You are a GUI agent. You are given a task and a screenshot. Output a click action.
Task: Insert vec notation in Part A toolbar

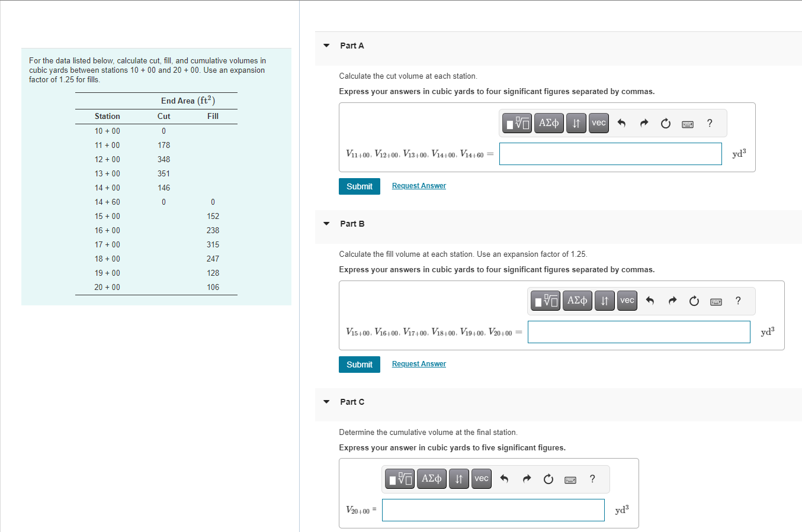tap(599, 123)
